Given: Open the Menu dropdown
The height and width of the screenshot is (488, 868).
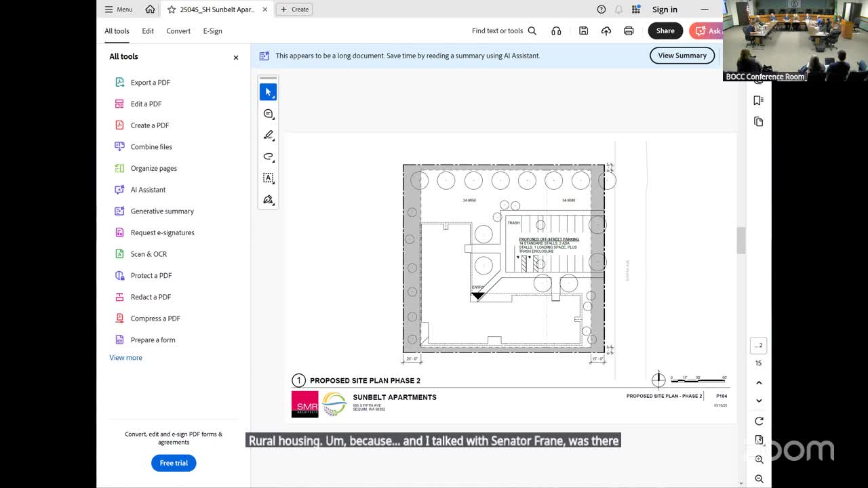Looking at the screenshot, I should pyautogui.click(x=118, y=9).
